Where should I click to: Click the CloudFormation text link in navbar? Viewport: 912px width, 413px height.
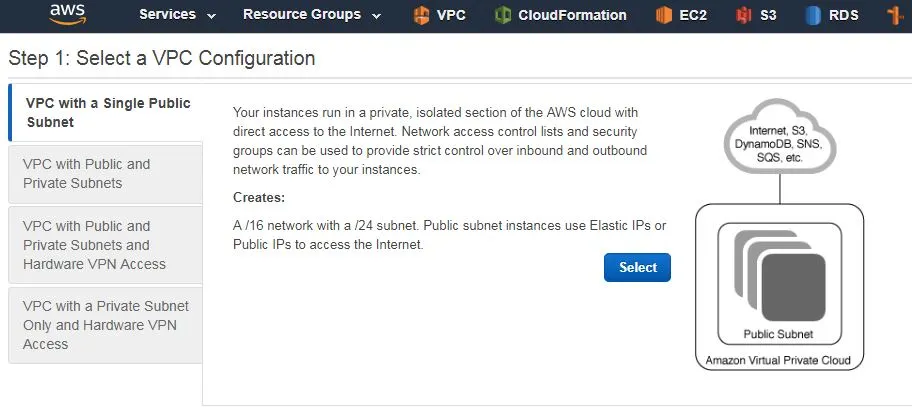point(572,15)
